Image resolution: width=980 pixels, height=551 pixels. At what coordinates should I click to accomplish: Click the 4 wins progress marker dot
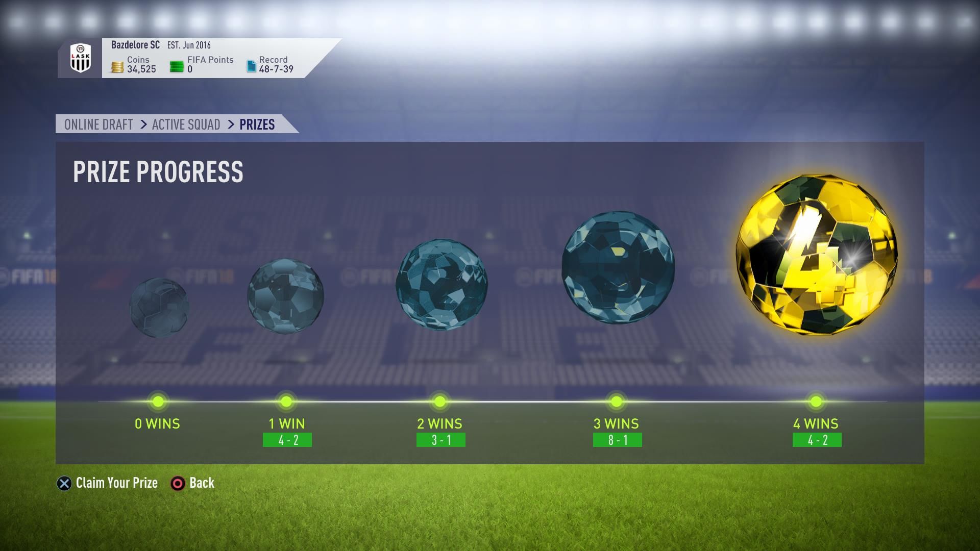(816, 402)
